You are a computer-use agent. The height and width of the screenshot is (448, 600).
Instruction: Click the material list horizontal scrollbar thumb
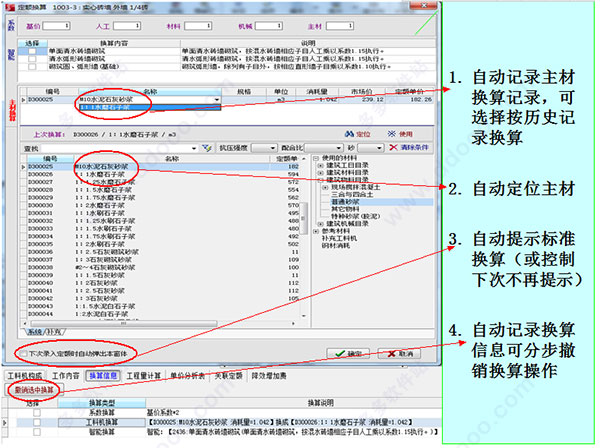pyautogui.click(x=122, y=324)
